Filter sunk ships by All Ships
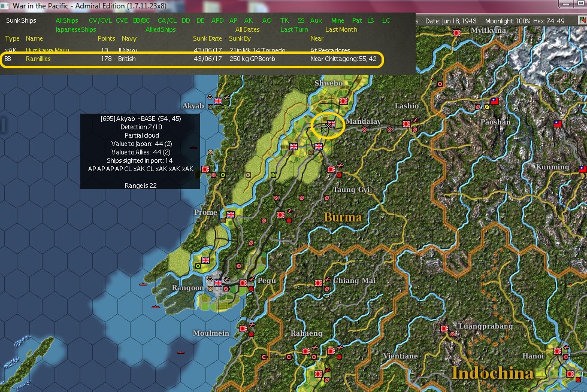 66,20
